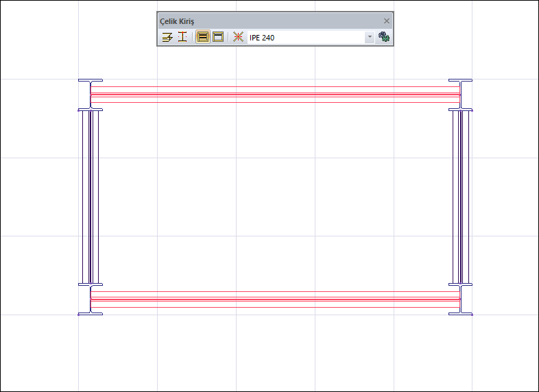Click the IPE 240 profile field
The width and height of the screenshot is (539, 392).
point(306,38)
